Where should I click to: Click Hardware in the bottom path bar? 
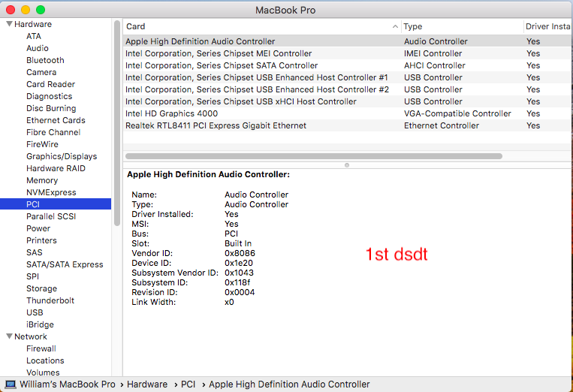tap(146, 384)
